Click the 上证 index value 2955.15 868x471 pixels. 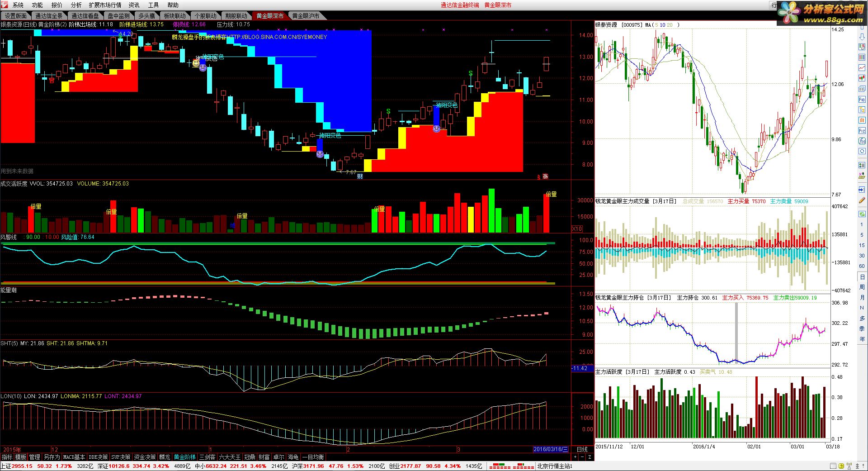tap(22, 466)
